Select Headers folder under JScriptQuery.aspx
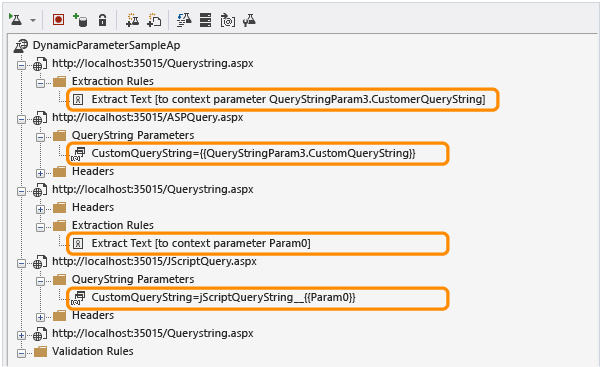 click(93, 315)
